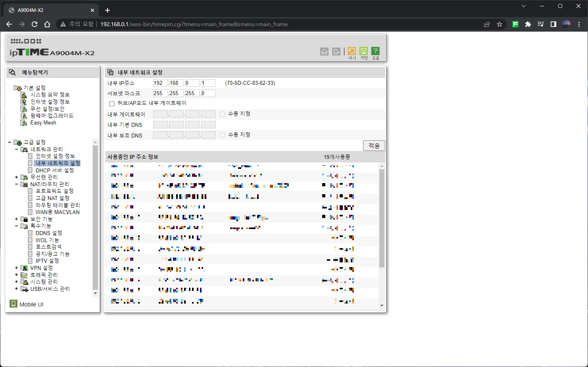Collapse the NAT/라우터 관리 tree node
Viewport: 588px width, 367px height.
(x=16, y=184)
